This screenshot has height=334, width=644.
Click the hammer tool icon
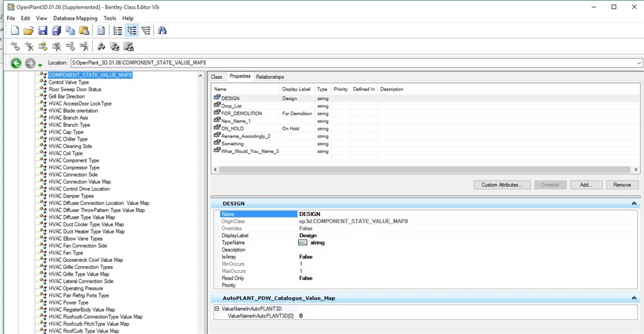(101, 47)
